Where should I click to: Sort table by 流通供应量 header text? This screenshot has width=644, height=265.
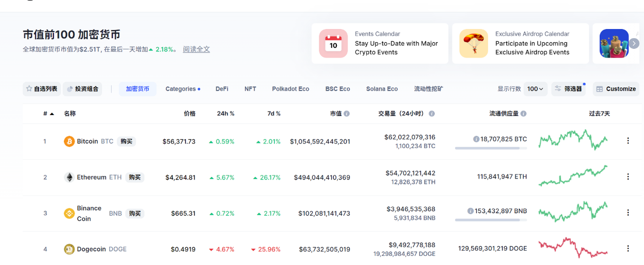coord(504,114)
